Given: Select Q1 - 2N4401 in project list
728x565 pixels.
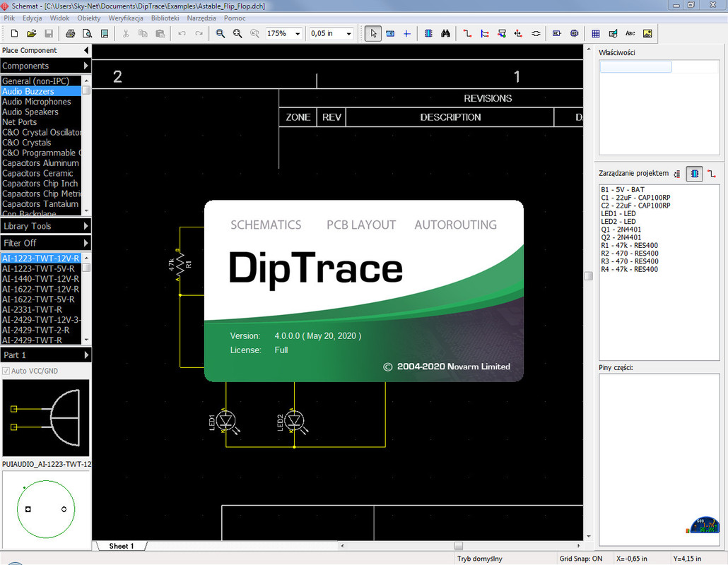Looking at the screenshot, I should click(621, 229).
